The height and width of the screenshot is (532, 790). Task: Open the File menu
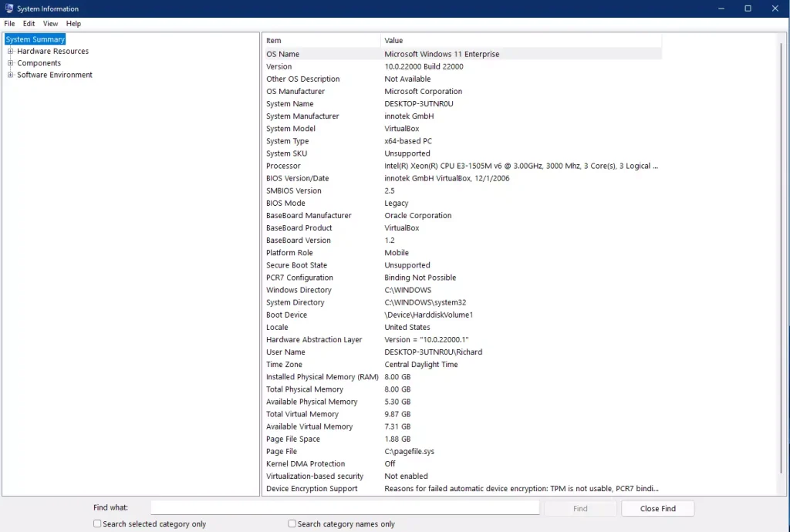pyautogui.click(x=9, y=24)
